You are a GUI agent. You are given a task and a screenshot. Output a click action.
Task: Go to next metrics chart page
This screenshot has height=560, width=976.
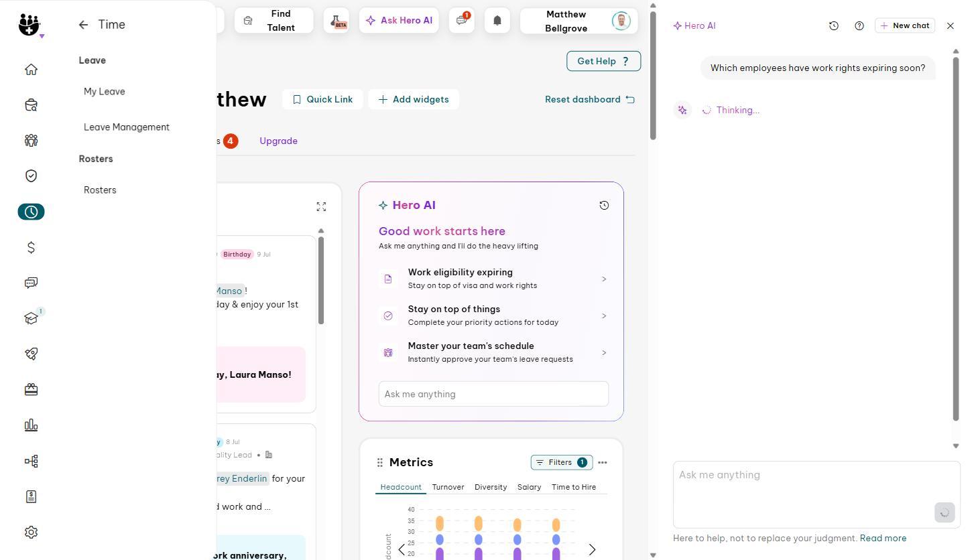pos(592,549)
